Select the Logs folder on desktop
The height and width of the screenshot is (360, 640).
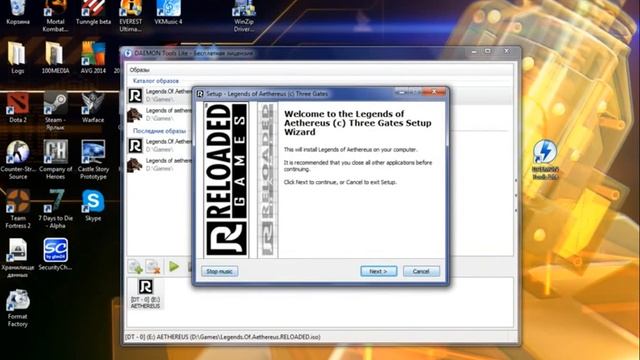pos(18,58)
